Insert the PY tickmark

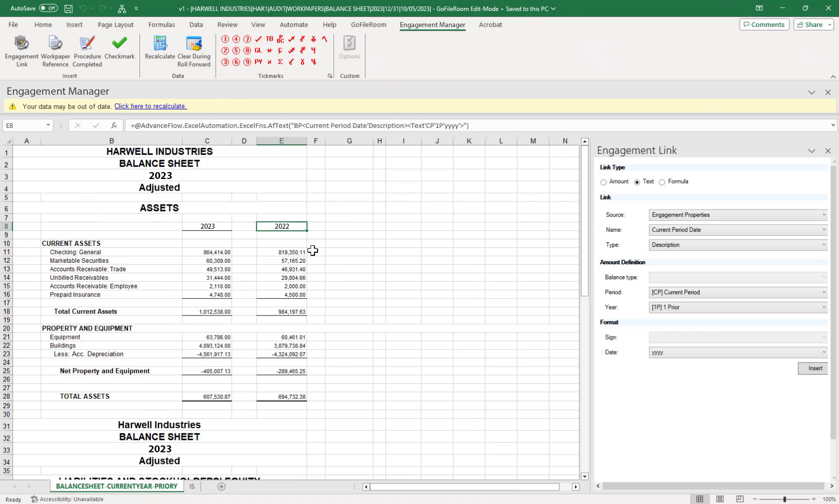(258, 62)
